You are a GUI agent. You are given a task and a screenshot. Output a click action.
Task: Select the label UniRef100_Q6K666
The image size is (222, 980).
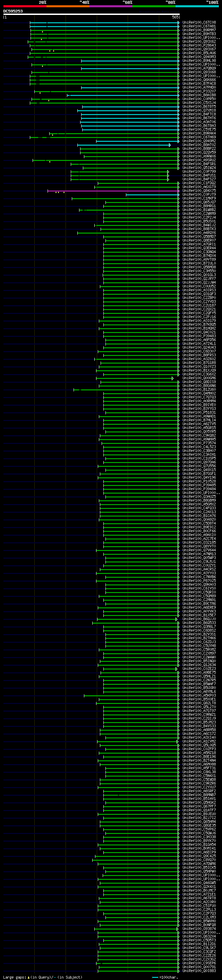point(199,80)
